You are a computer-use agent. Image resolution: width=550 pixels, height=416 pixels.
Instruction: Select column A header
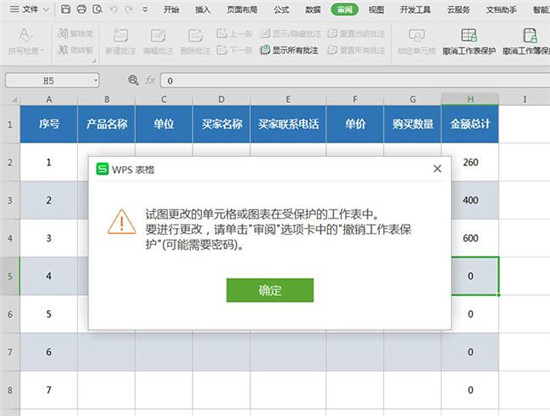(49, 100)
